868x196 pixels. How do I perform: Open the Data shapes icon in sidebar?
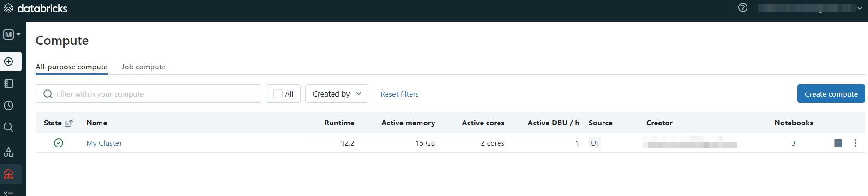coord(9,152)
